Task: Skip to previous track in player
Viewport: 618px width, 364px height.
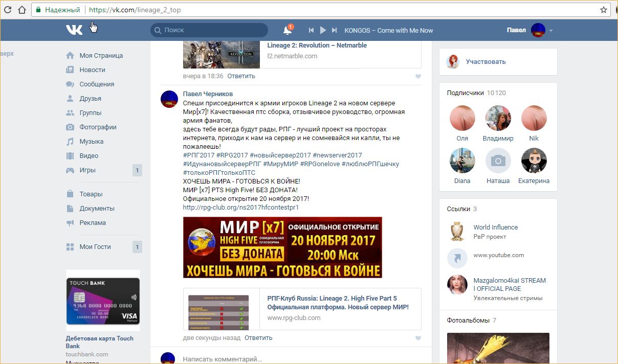Action: (311, 30)
